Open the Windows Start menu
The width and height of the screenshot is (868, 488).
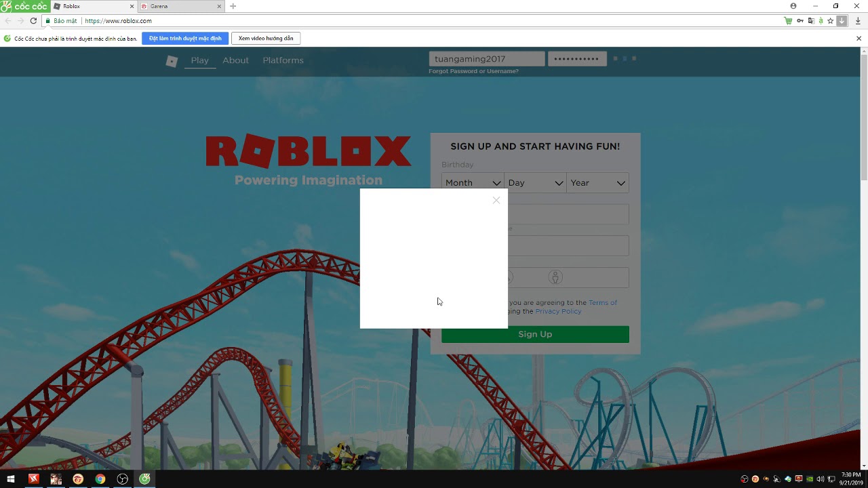(x=11, y=479)
